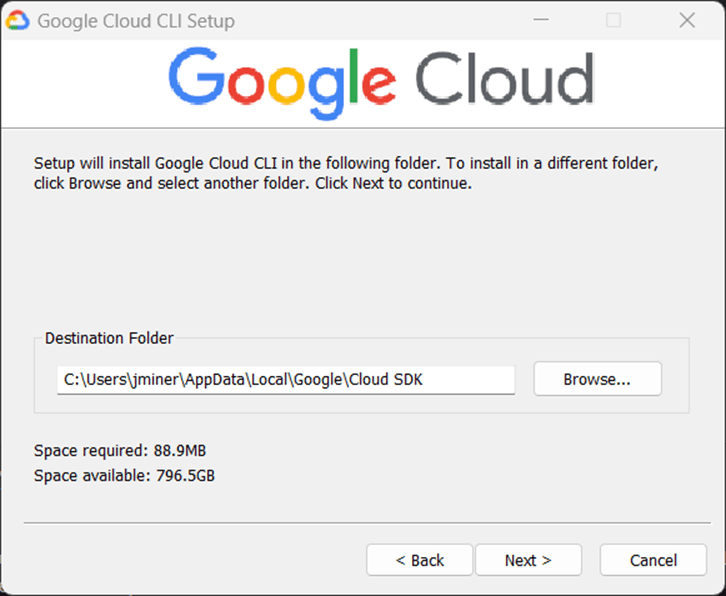Minimize the Google Cloud CLI Setup window
The image size is (726, 596).
pos(541,20)
